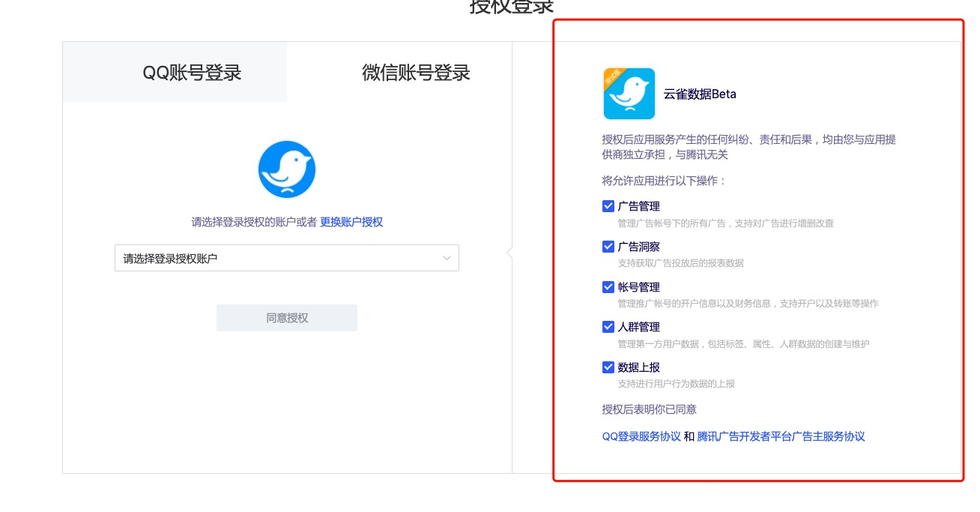Viewport: 980px width, 512px height.
Task: Click the 授权登录 page heading
Action: [x=512, y=6]
